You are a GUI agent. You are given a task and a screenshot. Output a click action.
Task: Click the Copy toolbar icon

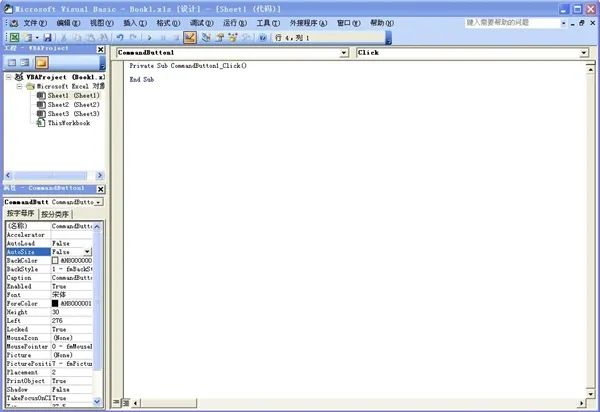[77, 37]
